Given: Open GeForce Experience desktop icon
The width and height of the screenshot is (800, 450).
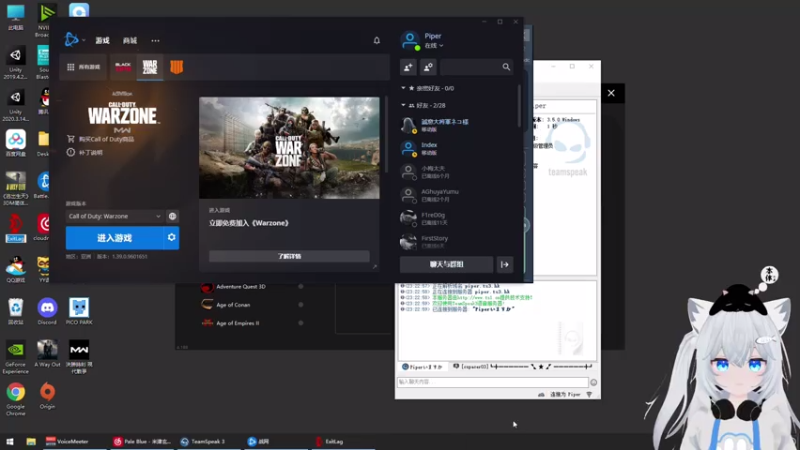Looking at the screenshot, I should (15, 357).
